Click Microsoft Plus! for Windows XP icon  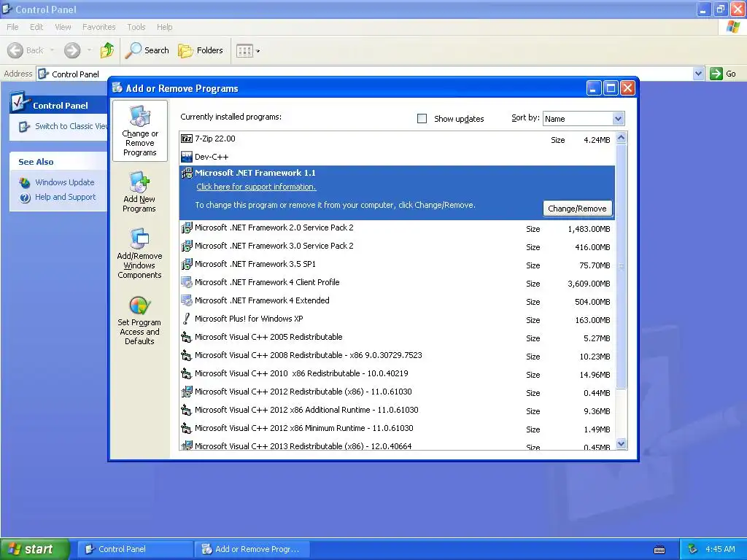[x=187, y=319]
